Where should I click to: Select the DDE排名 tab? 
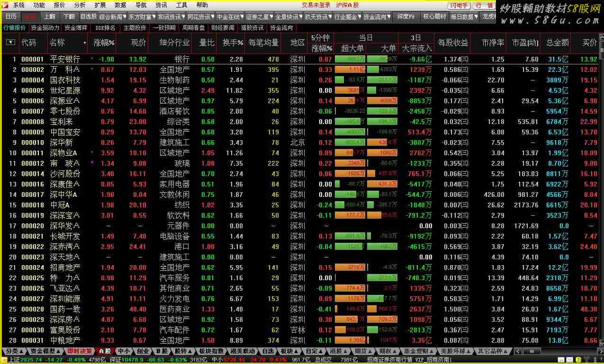coord(105,28)
